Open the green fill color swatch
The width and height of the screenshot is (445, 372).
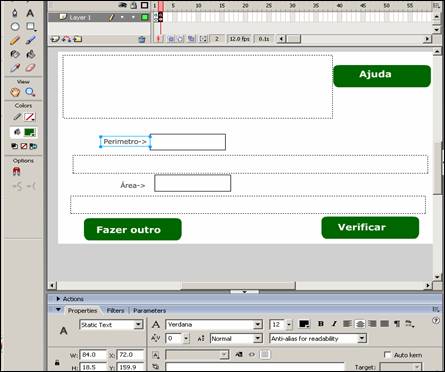click(30, 132)
